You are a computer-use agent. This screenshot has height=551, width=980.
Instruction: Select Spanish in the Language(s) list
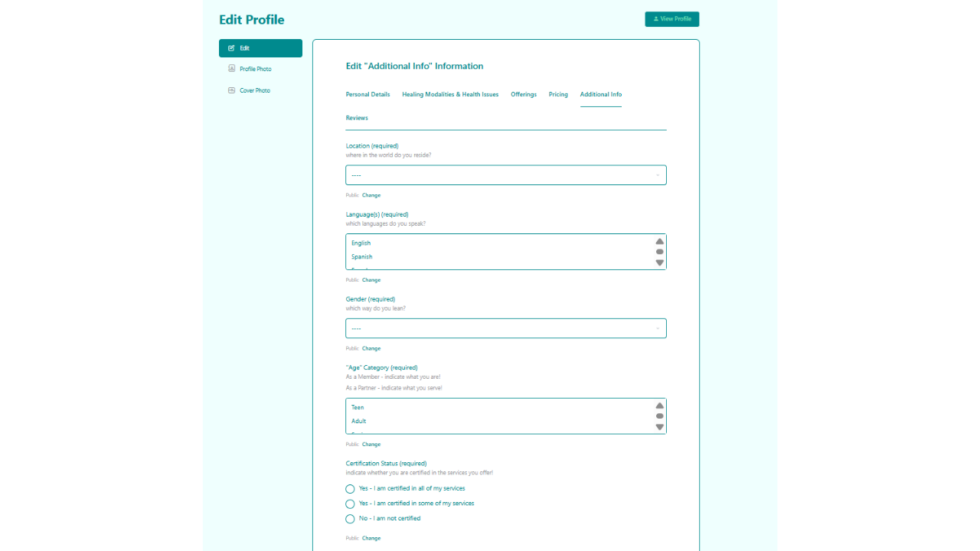click(362, 257)
